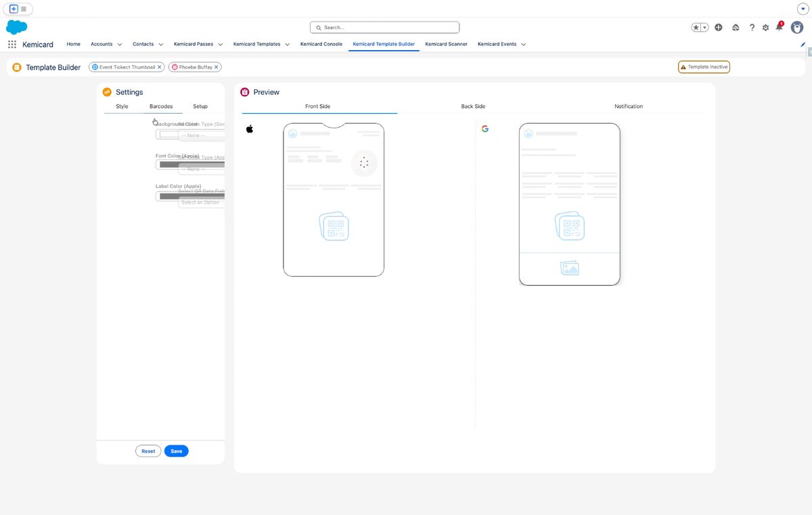812x515 pixels.
Task: Click the blue plus icon at top-left
Action: click(14, 9)
